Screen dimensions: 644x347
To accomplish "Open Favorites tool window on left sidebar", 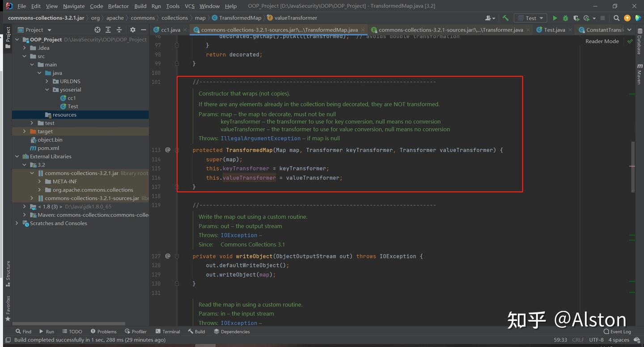I will [x=8, y=308].
